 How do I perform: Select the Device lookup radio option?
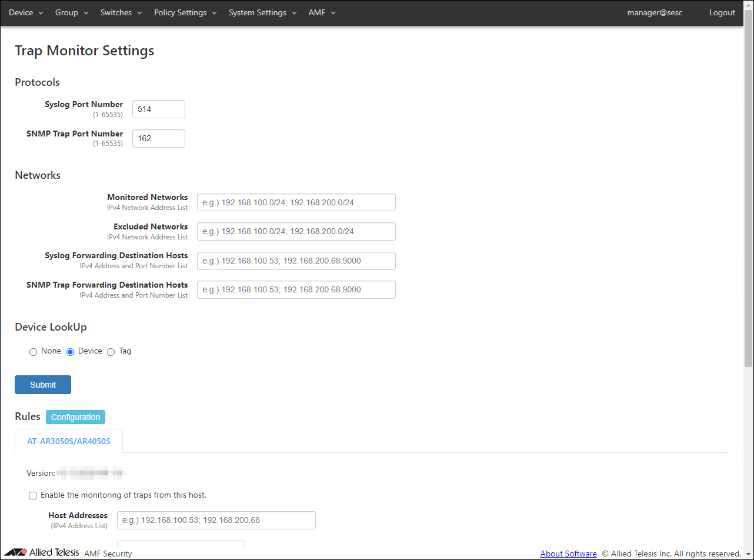pyautogui.click(x=70, y=352)
